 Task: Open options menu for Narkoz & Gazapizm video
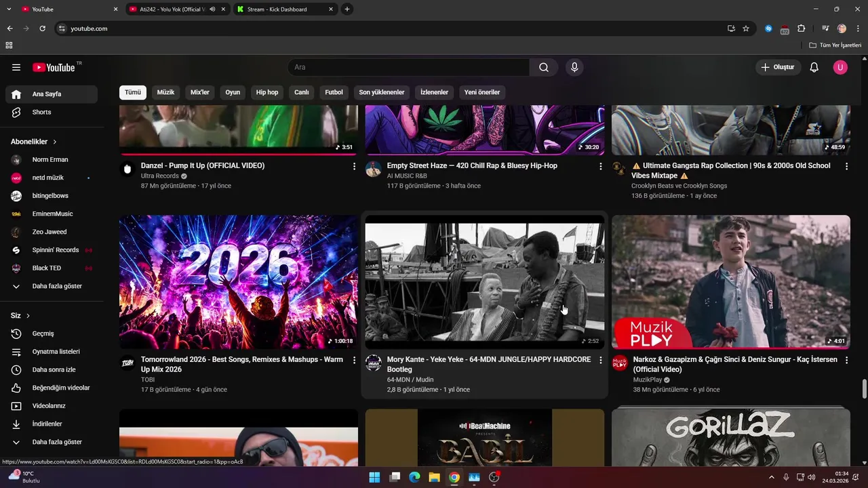(x=846, y=360)
